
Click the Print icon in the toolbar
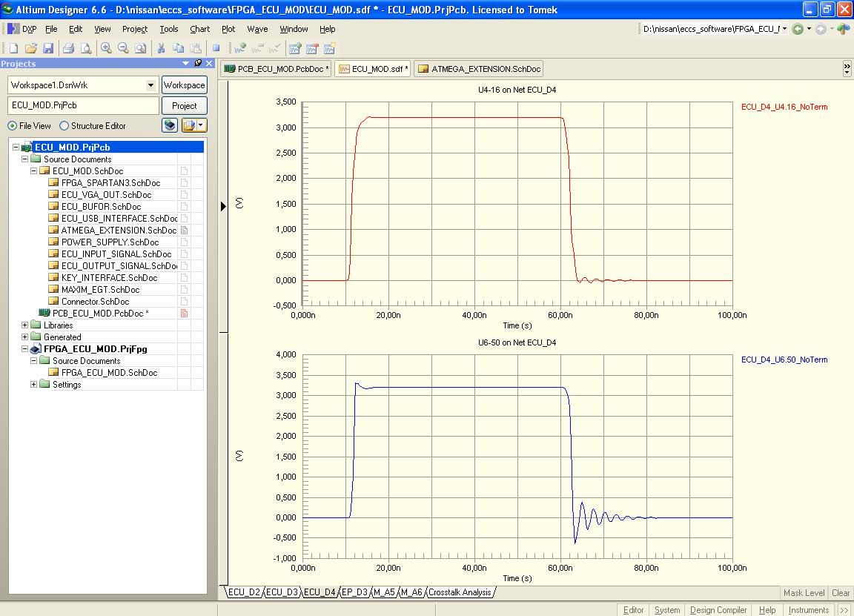pyautogui.click(x=68, y=48)
